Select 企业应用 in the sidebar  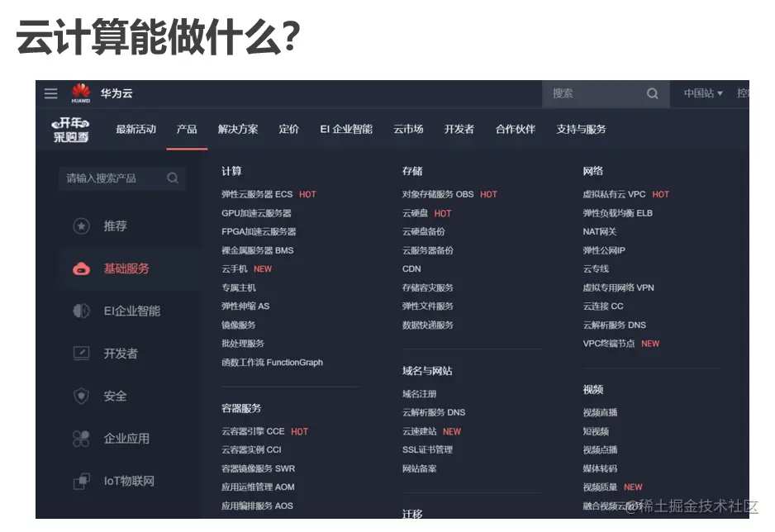(126, 439)
